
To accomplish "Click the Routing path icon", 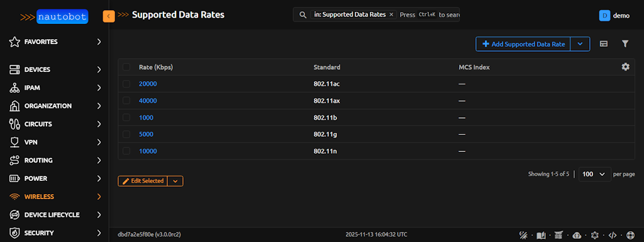I will 14,160.
